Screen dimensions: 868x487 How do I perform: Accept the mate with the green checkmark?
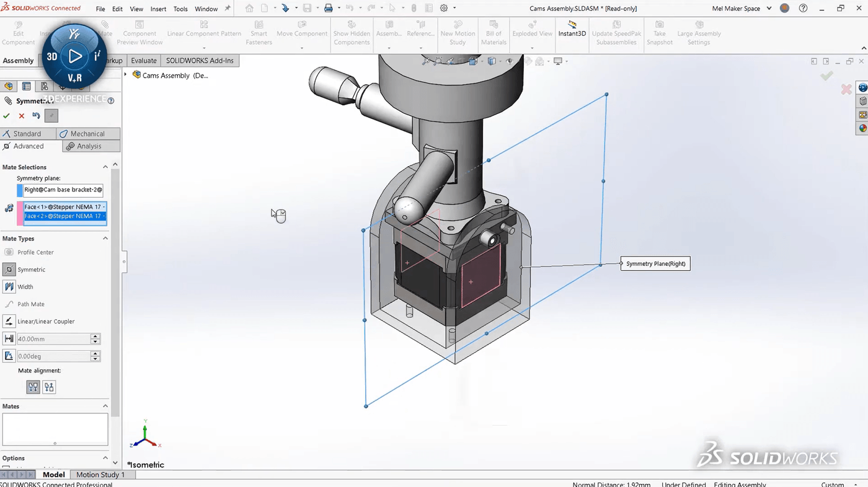[x=7, y=115]
